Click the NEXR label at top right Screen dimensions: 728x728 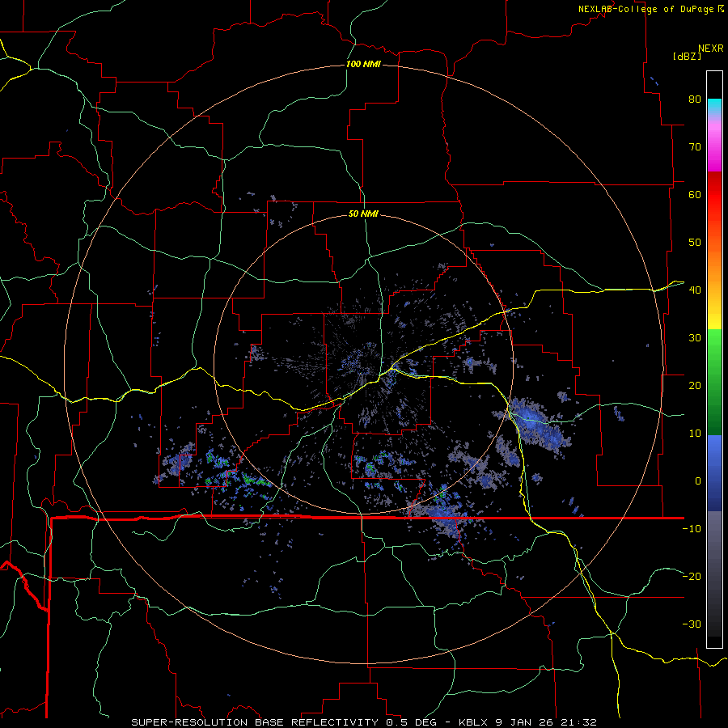(711, 49)
